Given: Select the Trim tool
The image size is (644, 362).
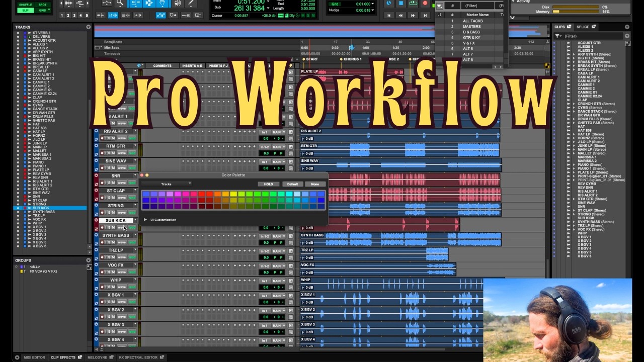Looking at the screenshot, I should (136, 3).
